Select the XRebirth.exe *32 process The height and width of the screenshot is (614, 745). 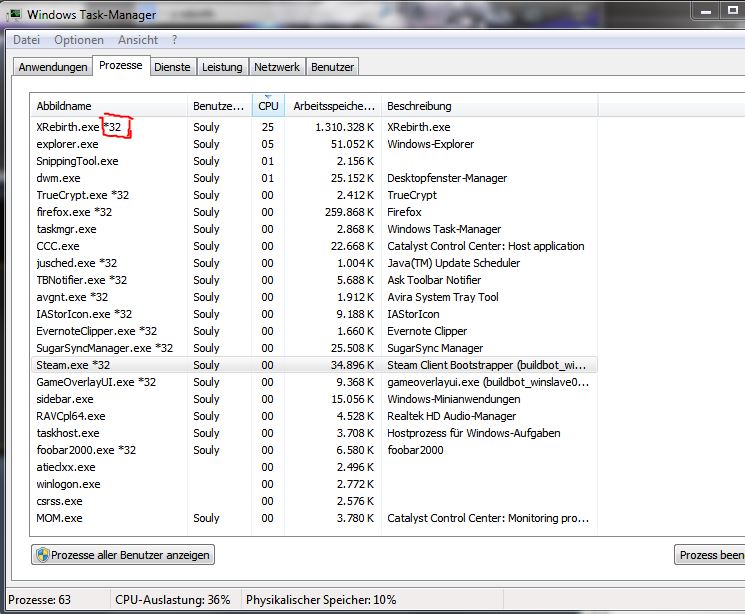point(314,127)
